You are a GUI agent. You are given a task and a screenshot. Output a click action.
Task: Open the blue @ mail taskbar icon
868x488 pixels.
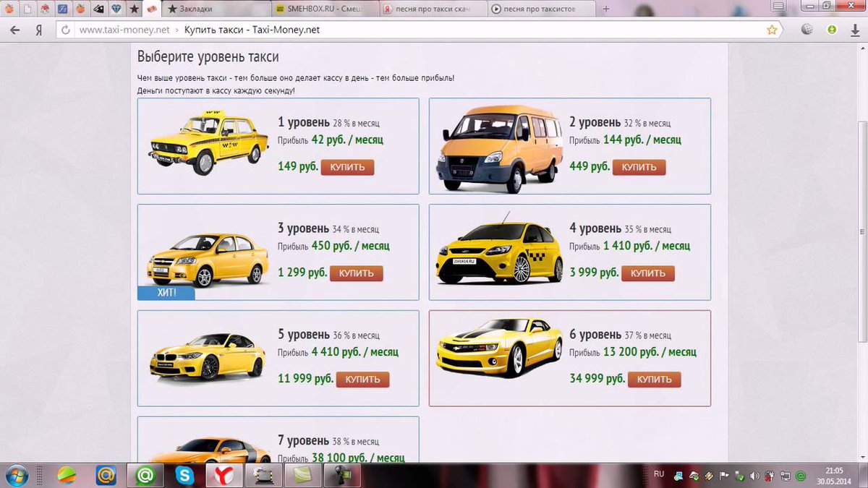coord(106,476)
